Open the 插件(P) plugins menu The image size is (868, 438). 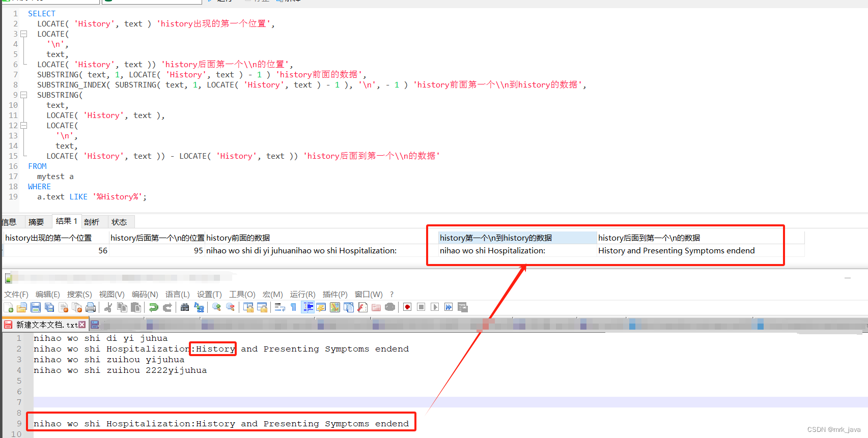334,295
